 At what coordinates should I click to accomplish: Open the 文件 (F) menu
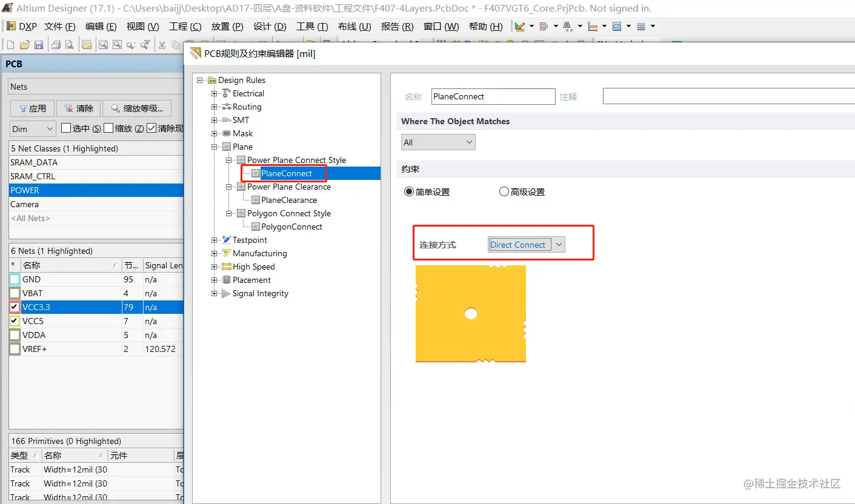[60, 27]
